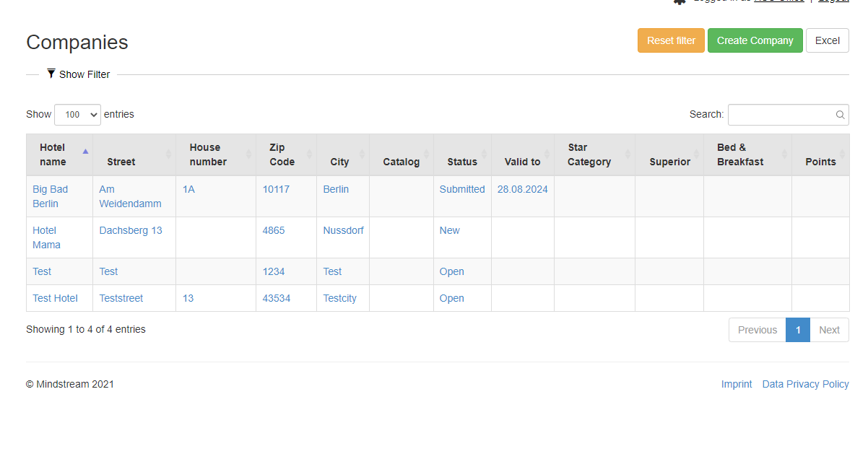Viewport: 868px width, 454px height.
Task: Click the Imprint footer link
Action: 736,384
